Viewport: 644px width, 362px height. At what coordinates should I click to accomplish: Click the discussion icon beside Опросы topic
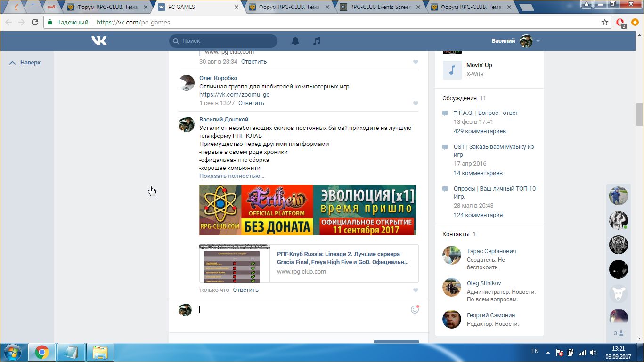[x=446, y=189]
